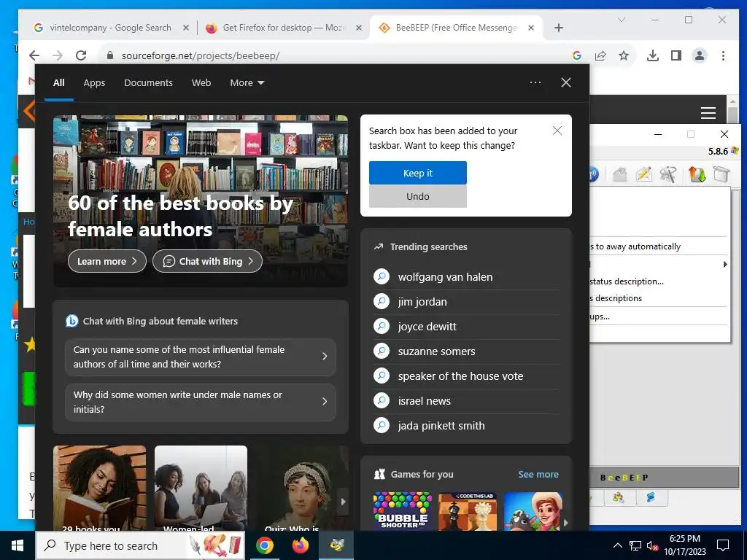Viewport: 747px width, 560px height.
Task: Open Firefox from the taskbar
Action: click(x=300, y=545)
